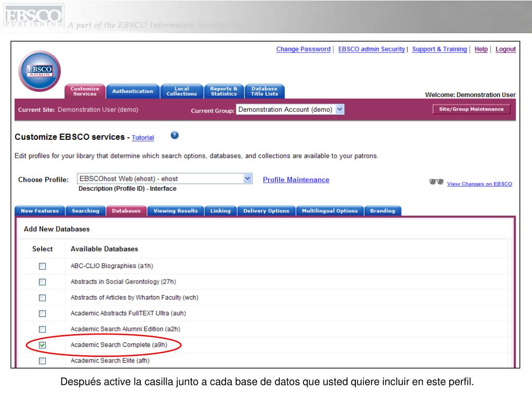This screenshot has height=399, width=532.
Task: Open the EBSCO admin Security link
Action: pos(371,49)
